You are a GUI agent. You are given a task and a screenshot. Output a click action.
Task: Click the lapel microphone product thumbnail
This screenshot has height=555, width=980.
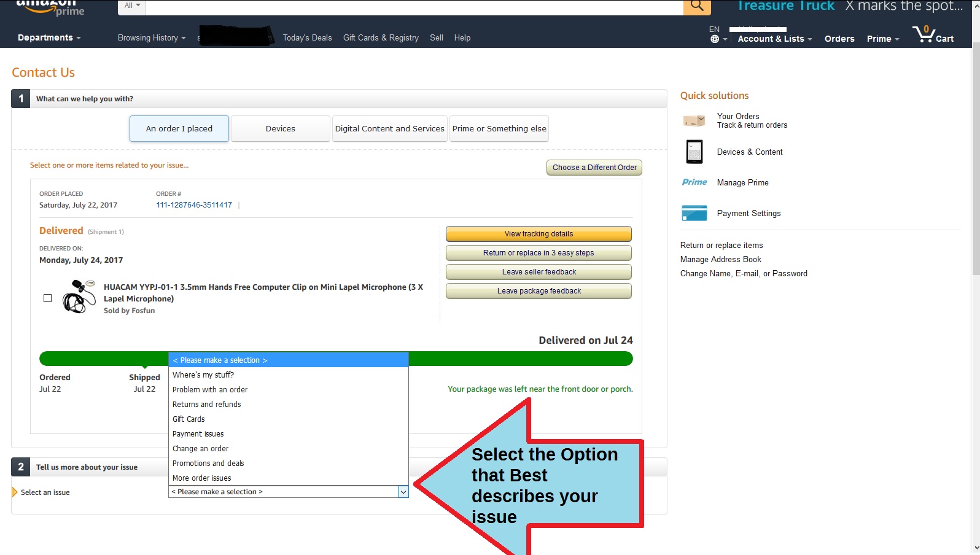point(79,297)
